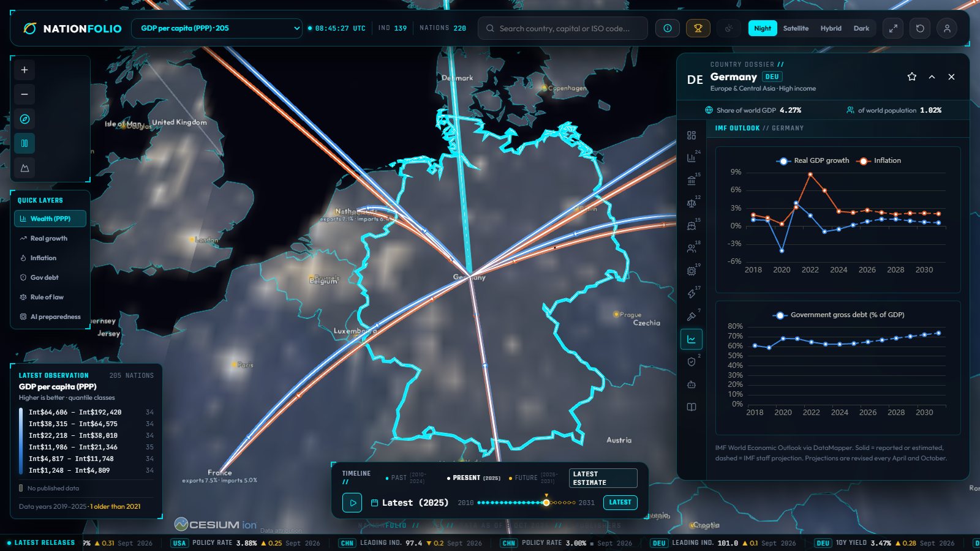Switch basemap to Hybrid
Image resolution: width=980 pixels, height=551 pixels.
(831, 28)
